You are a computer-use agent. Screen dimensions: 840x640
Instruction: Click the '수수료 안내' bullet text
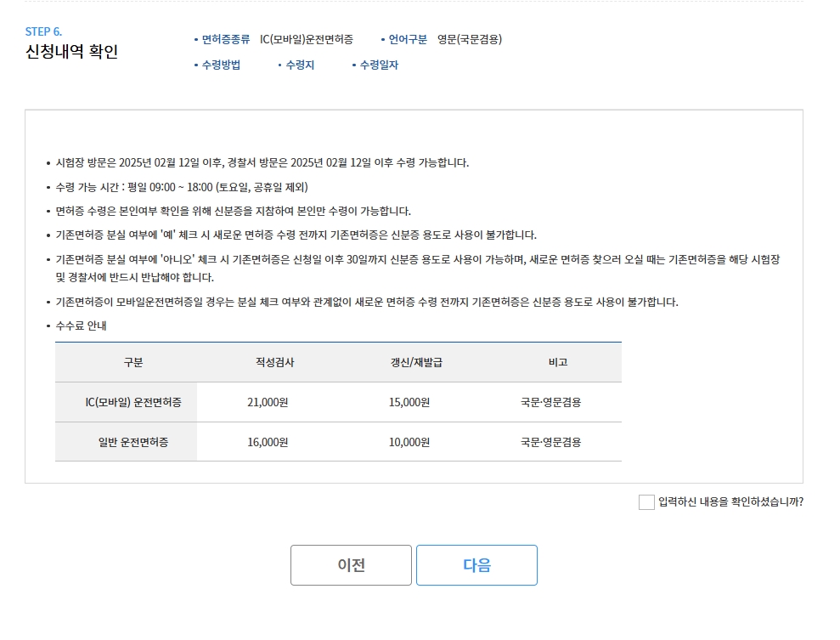click(81, 326)
